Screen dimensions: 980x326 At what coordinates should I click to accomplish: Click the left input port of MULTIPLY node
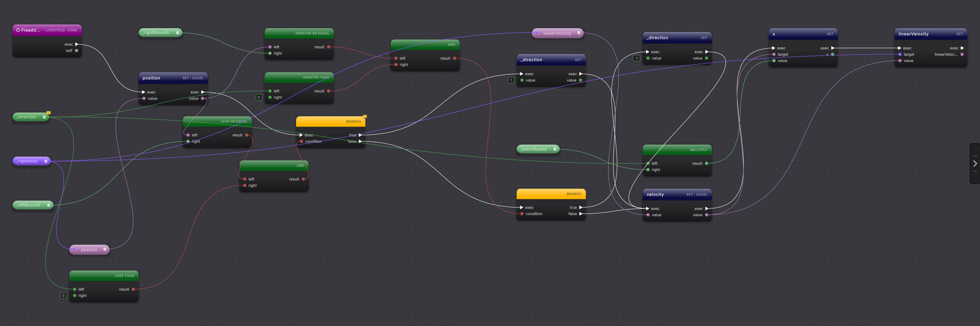pos(648,164)
